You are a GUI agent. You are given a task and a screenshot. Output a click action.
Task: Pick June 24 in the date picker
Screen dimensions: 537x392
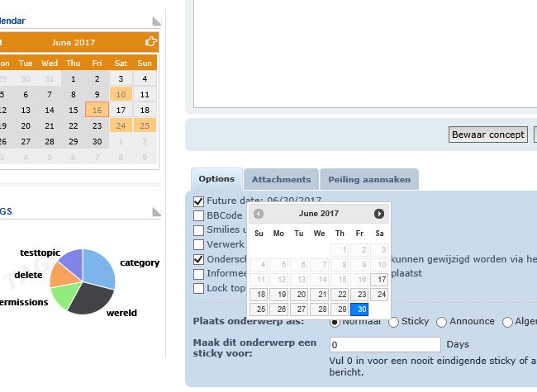click(379, 295)
